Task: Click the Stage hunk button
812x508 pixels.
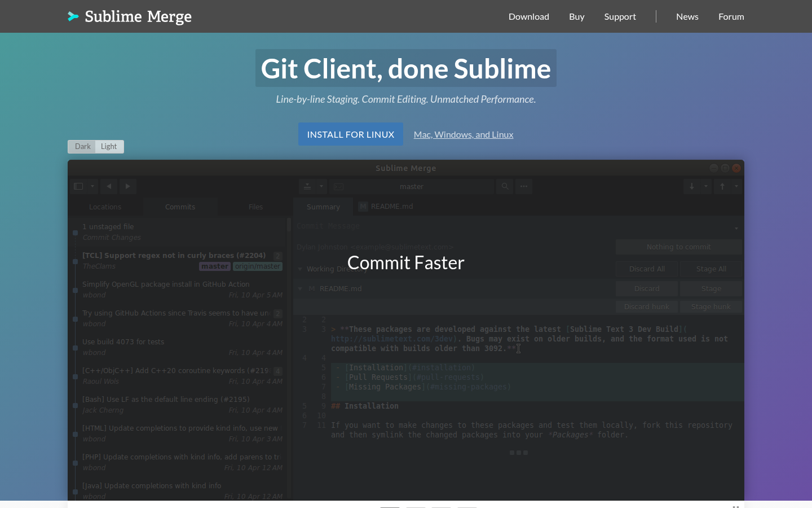Action: coord(711,307)
